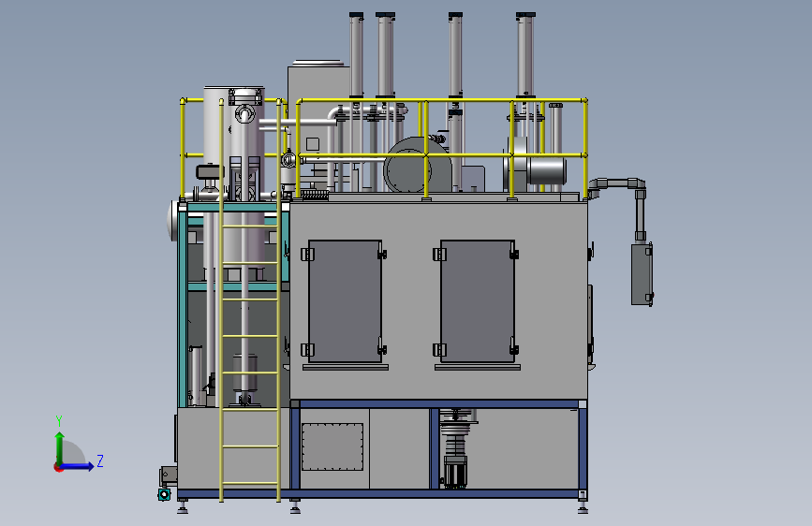
Task: Select the gray electrical box hanging on the right pipe
Action: pyautogui.click(x=642, y=274)
